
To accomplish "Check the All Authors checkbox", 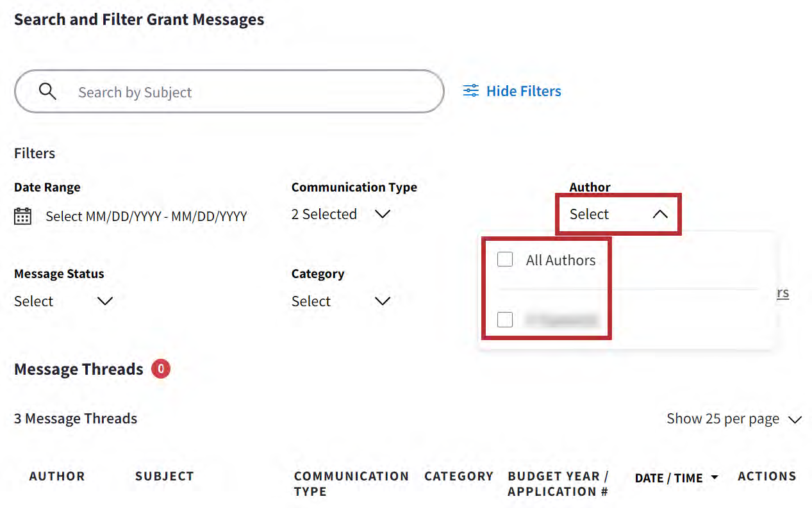I will (505, 259).
